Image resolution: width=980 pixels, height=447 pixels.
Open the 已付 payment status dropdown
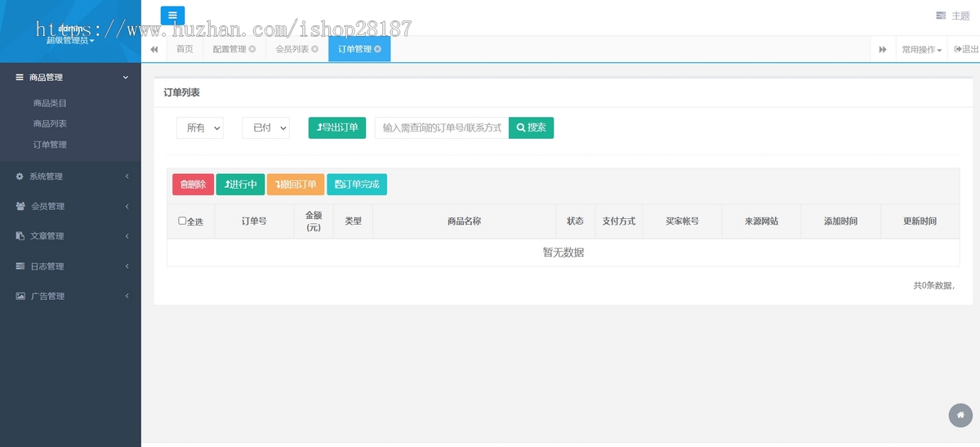point(266,127)
